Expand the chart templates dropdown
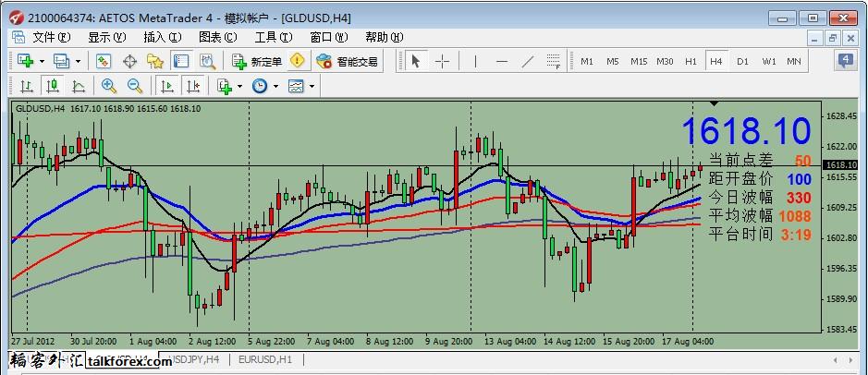868x375 pixels. tap(312, 86)
